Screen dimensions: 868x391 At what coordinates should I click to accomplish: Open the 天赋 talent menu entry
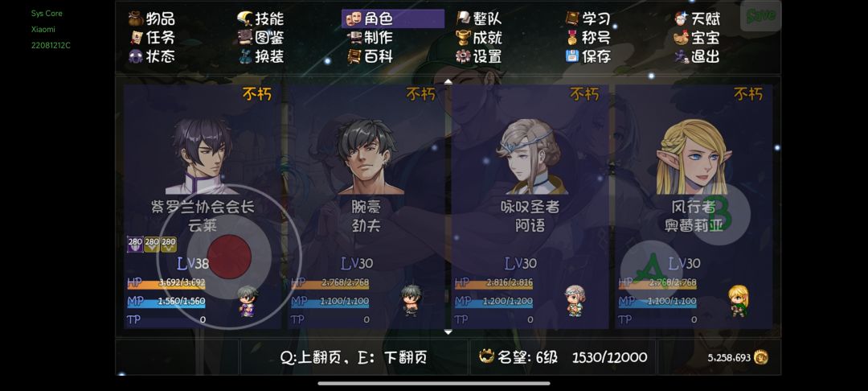[698, 19]
